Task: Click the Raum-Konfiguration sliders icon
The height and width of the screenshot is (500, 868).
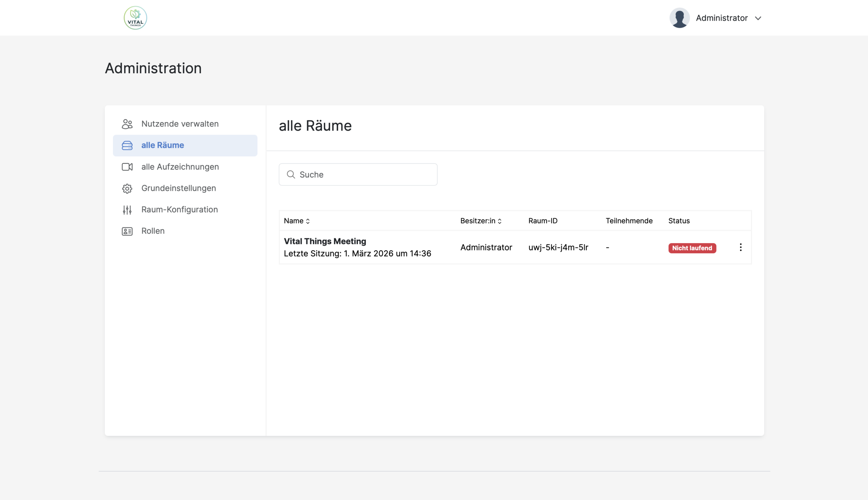Action: coord(127,210)
